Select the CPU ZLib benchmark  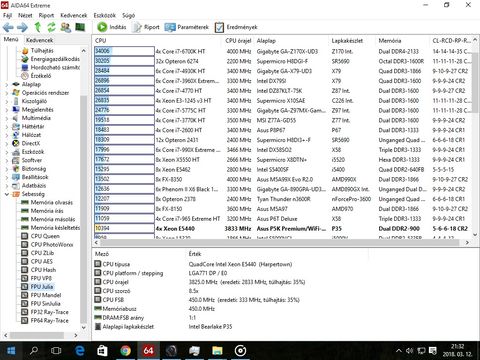42,253
